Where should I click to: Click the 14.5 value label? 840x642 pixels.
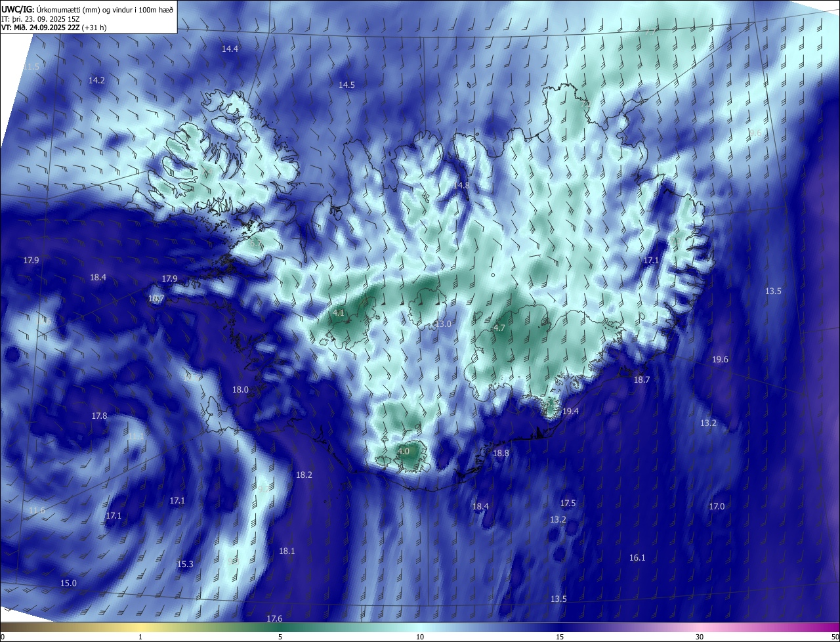[x=346, y=85]
